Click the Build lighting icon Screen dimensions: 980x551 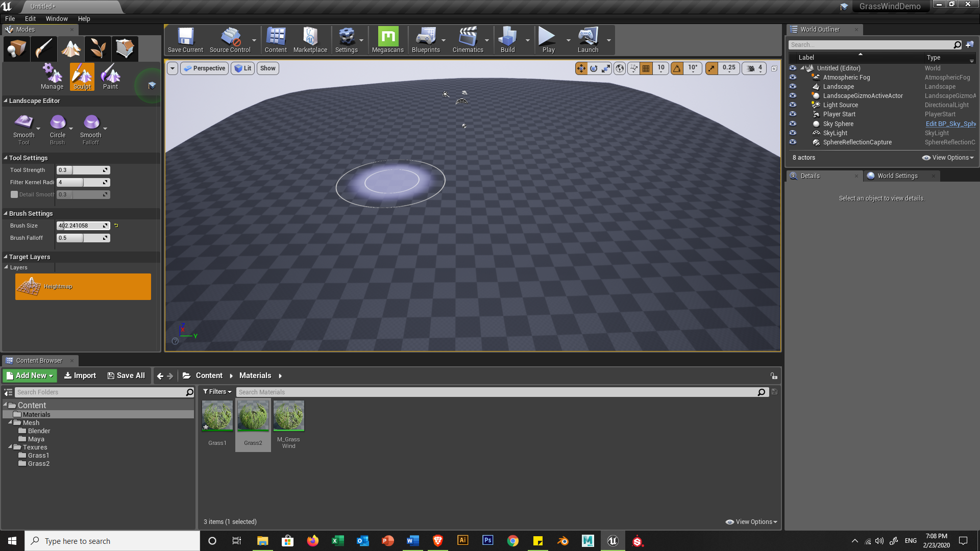pyautogui.click(x=507, y=40)
